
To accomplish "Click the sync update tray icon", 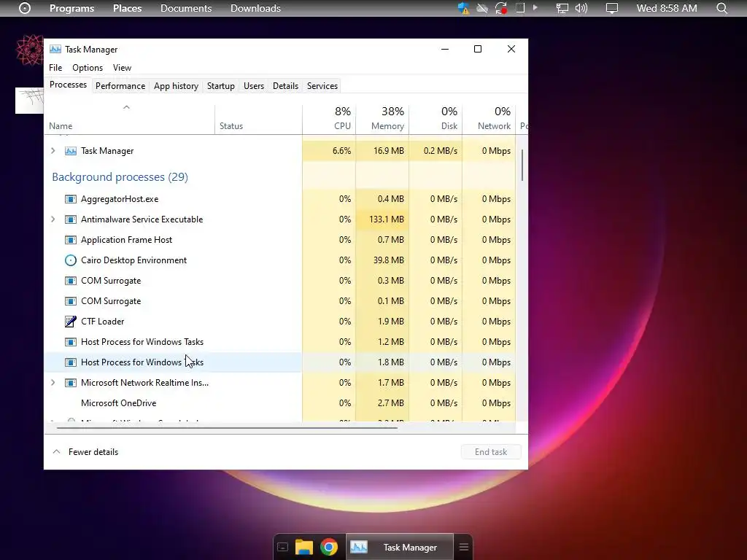I will click(x=500, y=8).
